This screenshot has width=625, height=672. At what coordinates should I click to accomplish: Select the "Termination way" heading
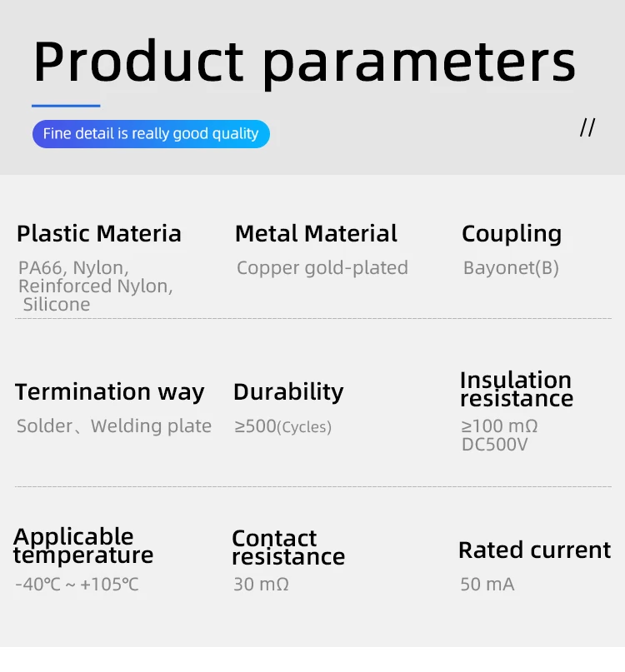[x=109, y=392]
